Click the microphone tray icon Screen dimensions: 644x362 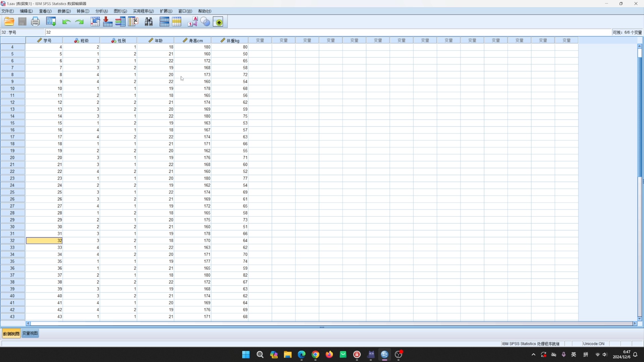(564, 355)
